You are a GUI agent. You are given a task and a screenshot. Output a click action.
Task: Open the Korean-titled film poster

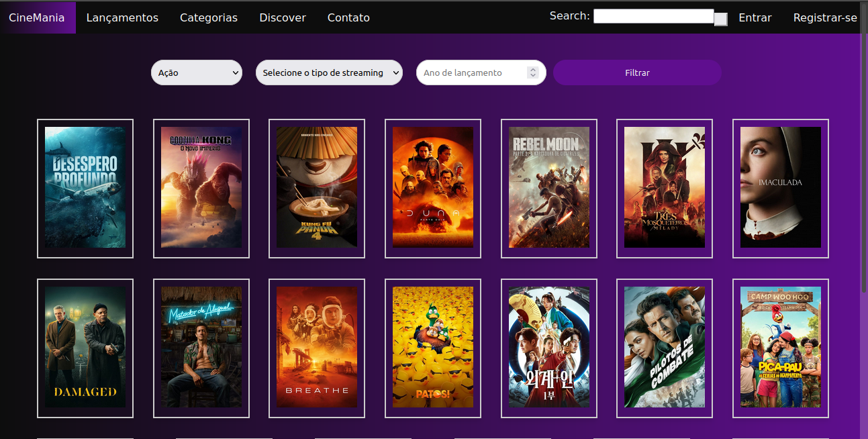(549, 347)
